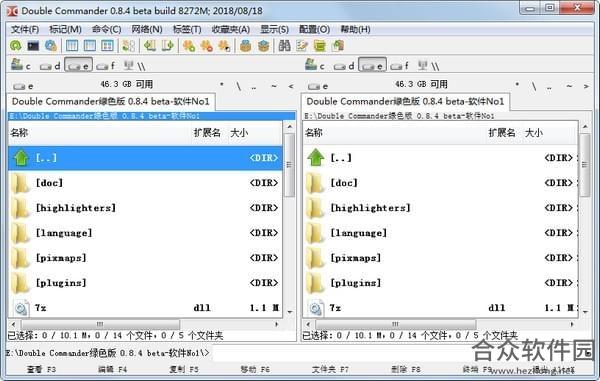
Task: Click the select group plus icon
Action: pos(189,46)
